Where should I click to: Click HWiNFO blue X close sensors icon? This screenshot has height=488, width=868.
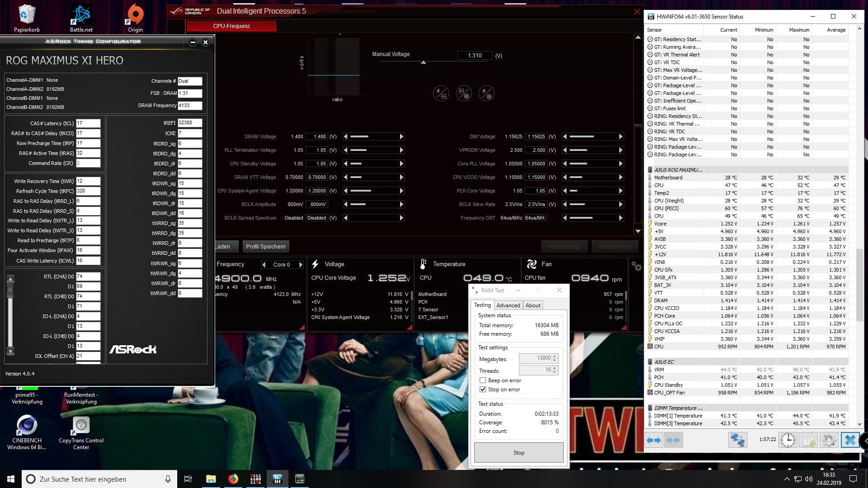click(x=850, y=440)
